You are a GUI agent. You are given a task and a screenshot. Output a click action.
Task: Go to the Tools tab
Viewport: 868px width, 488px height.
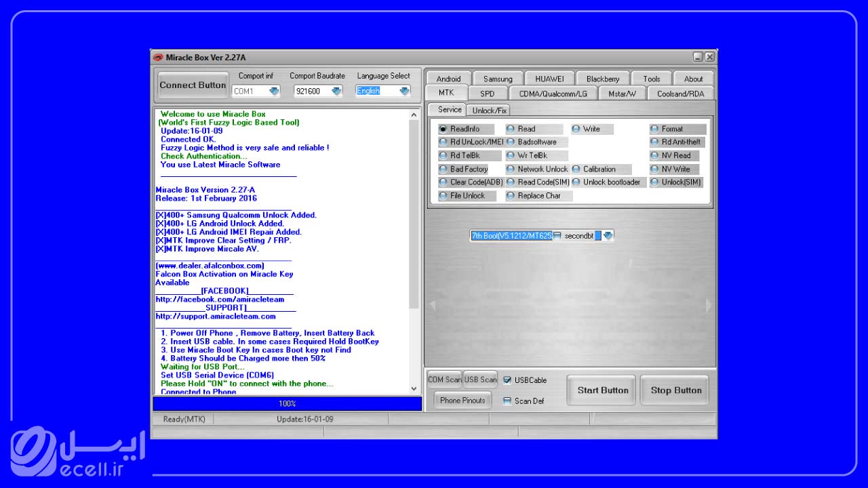[x=652, y=79]
